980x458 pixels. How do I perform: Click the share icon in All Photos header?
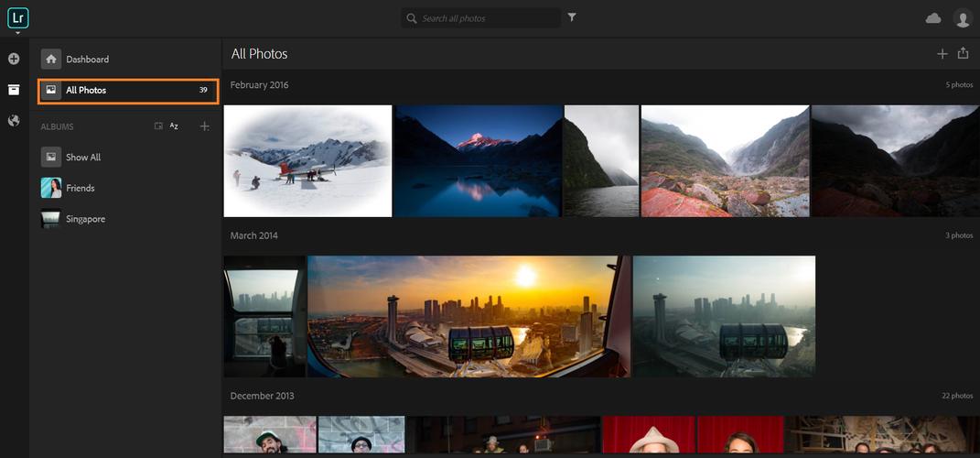tap(963, 54)
